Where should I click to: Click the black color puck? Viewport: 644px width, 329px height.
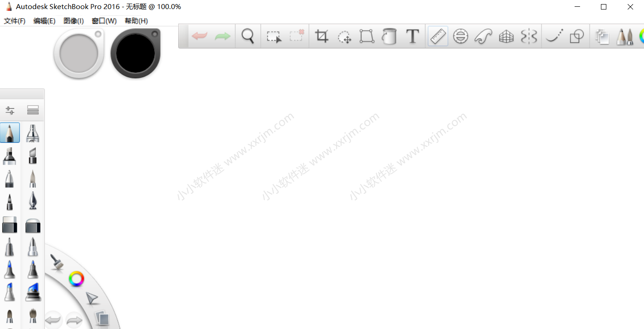tap(135, 53)
